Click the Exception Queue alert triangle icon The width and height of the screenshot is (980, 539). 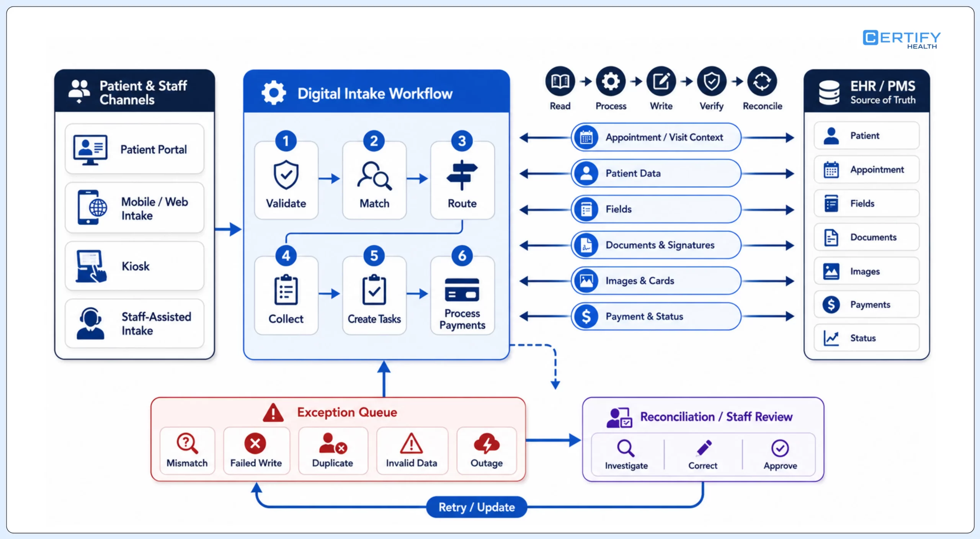tap(273, 413)
